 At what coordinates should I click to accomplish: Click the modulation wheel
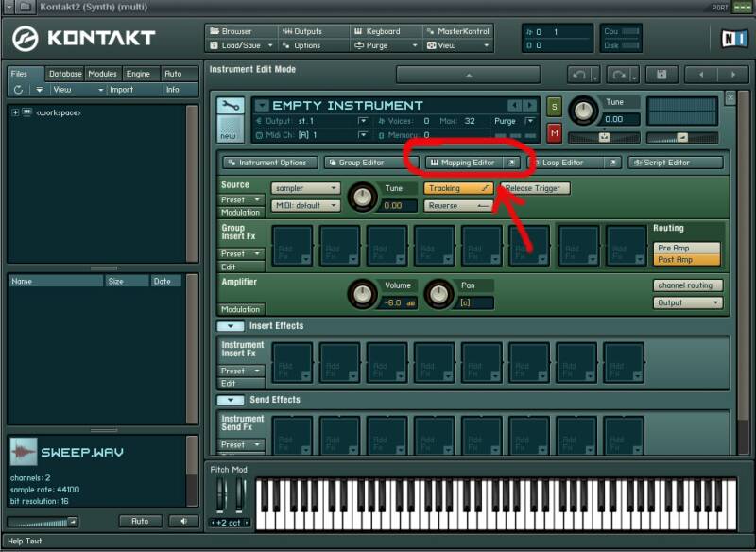pos(239,494)
